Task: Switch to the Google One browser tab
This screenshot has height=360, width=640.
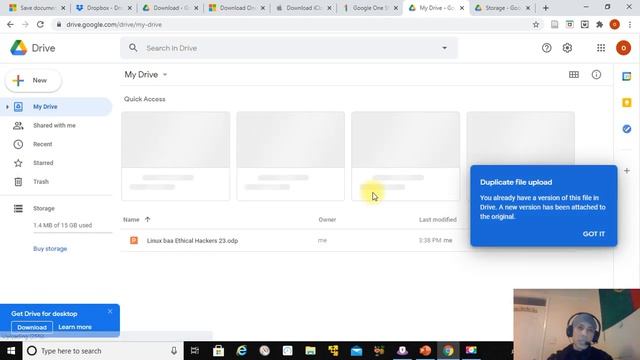Action: [369, 8]
